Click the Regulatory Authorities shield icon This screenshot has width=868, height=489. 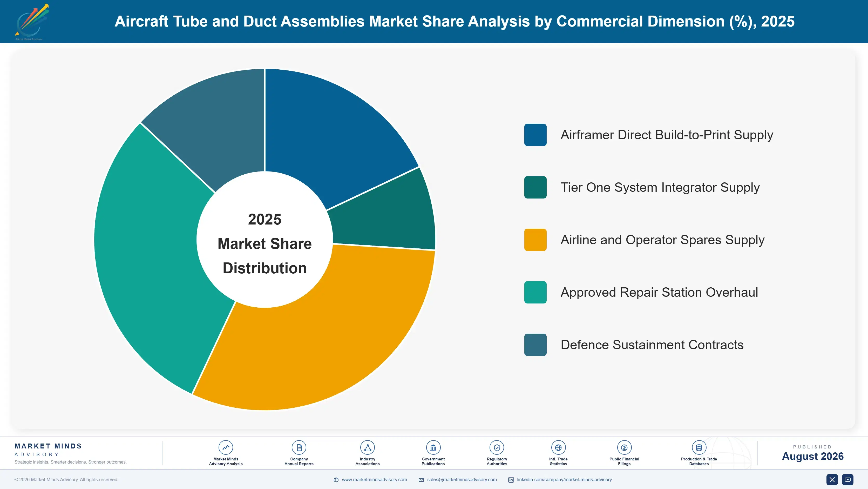(x=497, y=447)
